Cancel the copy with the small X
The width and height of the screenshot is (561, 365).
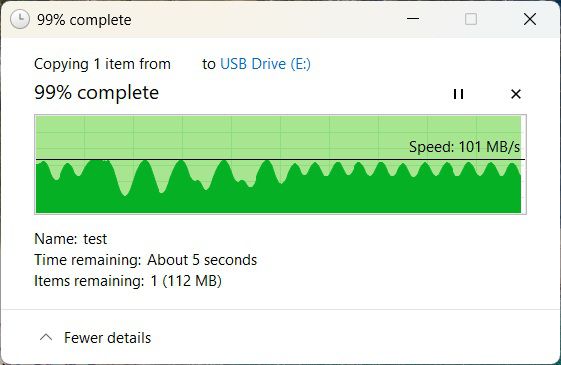(516, 94)
